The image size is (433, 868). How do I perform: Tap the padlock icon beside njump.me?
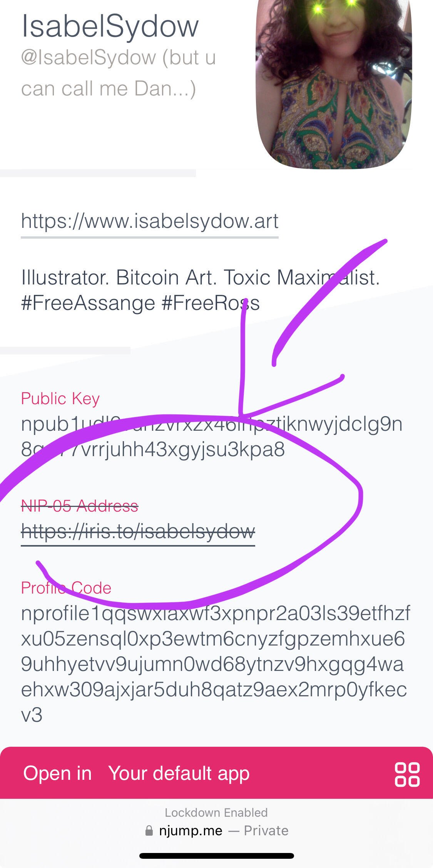[149, 831]
